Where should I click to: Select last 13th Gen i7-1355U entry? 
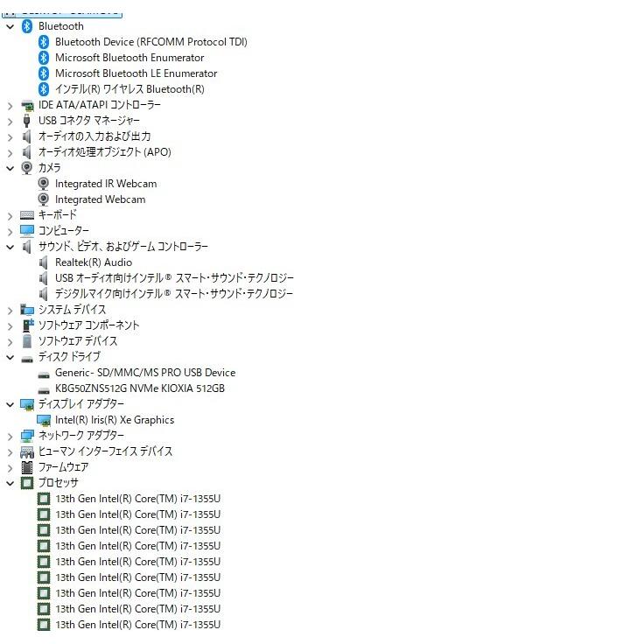point(137,625)
